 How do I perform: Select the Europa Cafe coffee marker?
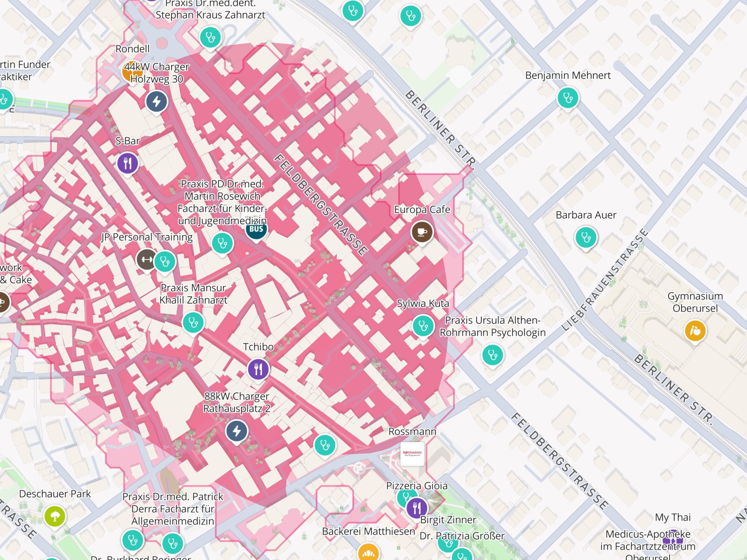[422, 232]
